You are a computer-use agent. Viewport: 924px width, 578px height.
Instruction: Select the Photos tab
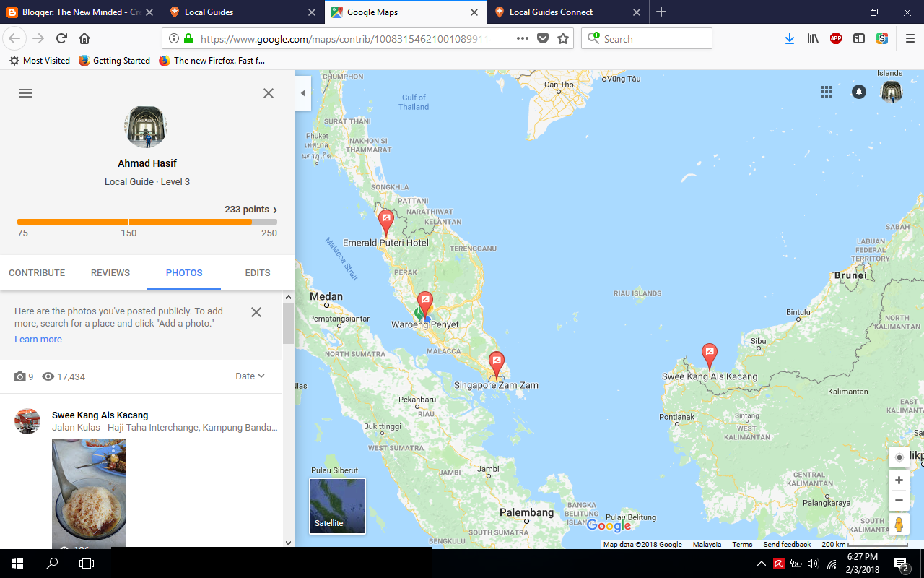pos(184,273)
